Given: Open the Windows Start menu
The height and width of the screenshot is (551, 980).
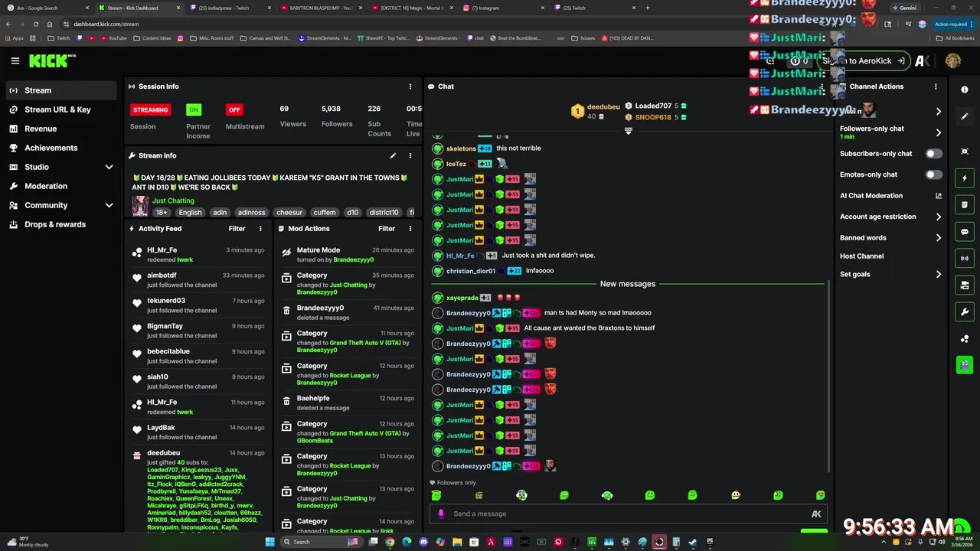Looking at the screenshot, I should point(269,542).
